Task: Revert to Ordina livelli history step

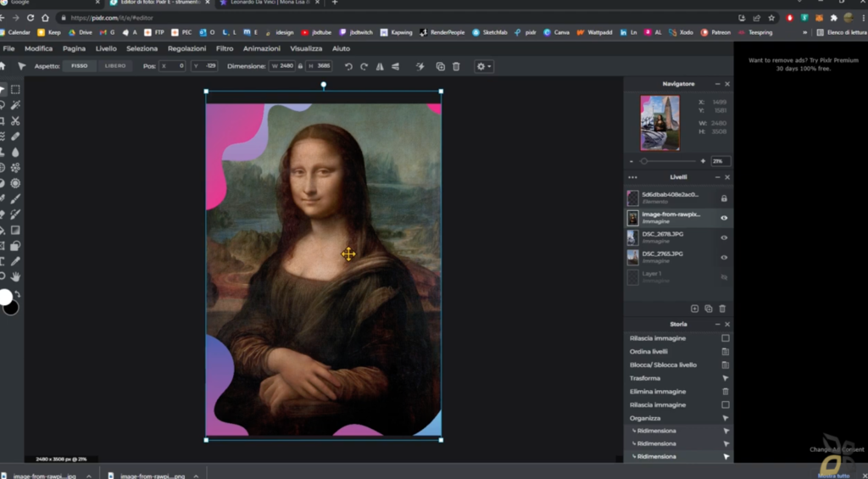Action: click(678, 352)
